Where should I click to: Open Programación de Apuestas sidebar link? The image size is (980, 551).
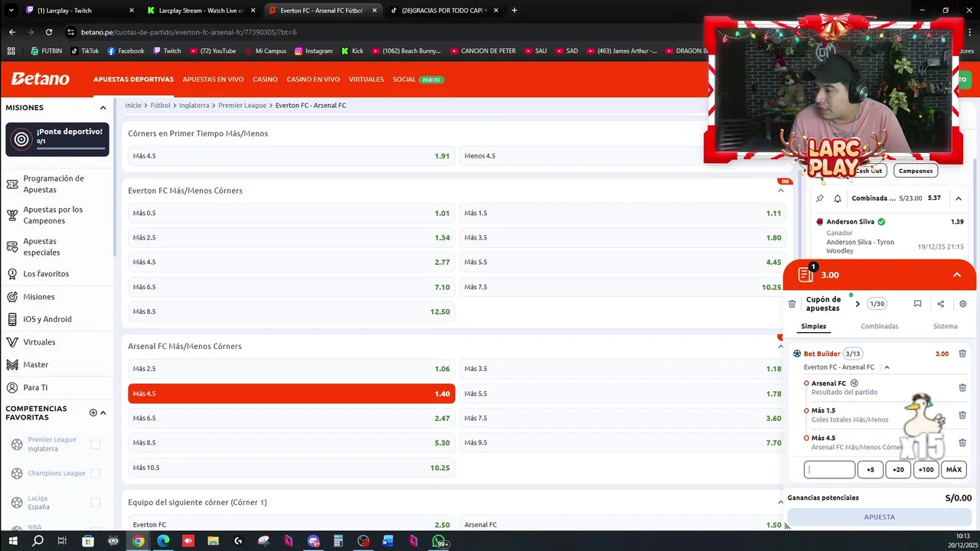point(54,184)
